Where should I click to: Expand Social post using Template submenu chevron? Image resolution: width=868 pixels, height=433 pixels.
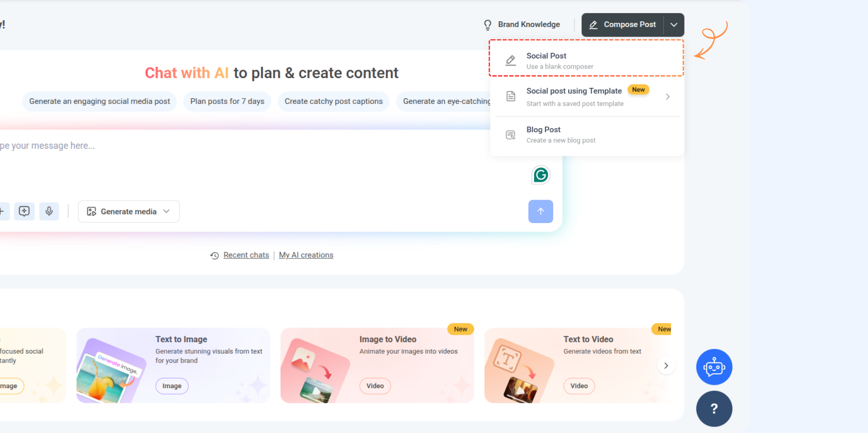coord(668,97)
